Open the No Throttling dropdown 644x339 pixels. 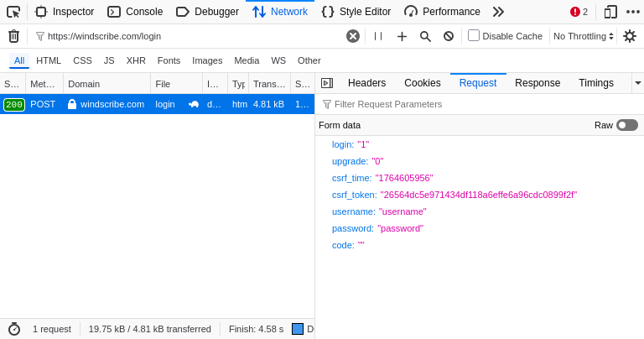(584, 36)
